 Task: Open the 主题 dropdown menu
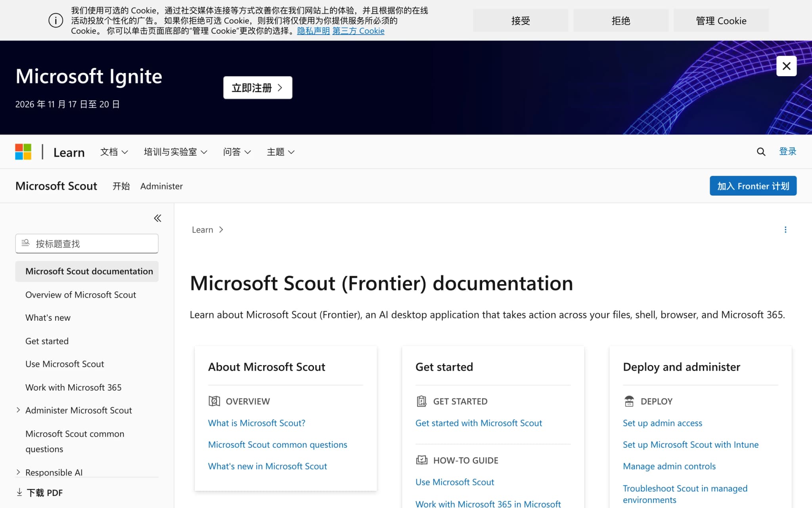280,152
